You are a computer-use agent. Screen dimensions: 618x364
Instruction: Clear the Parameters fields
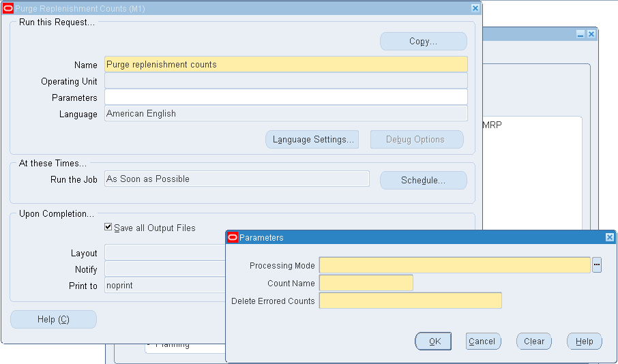click(x=534, y=341)
